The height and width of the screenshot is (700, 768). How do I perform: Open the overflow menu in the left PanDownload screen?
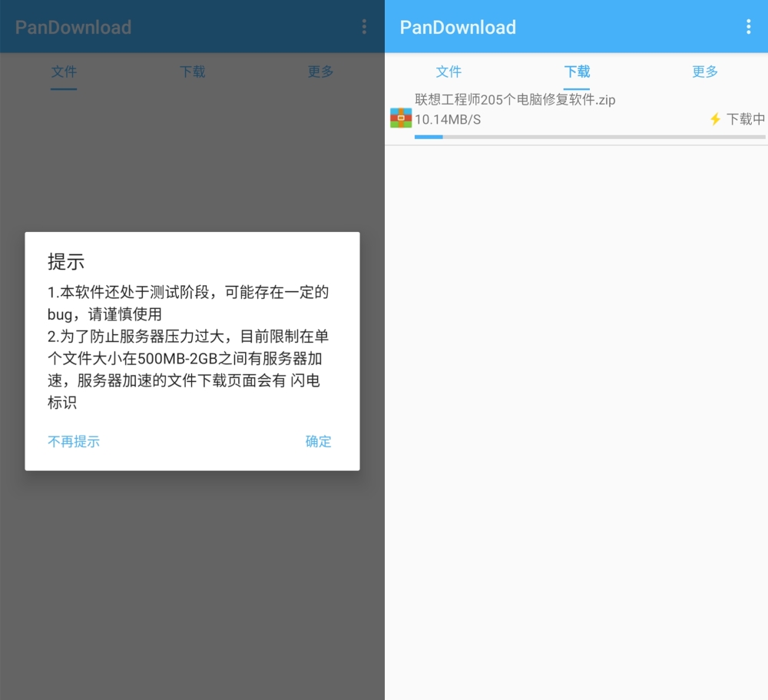[x=364, y=27]
